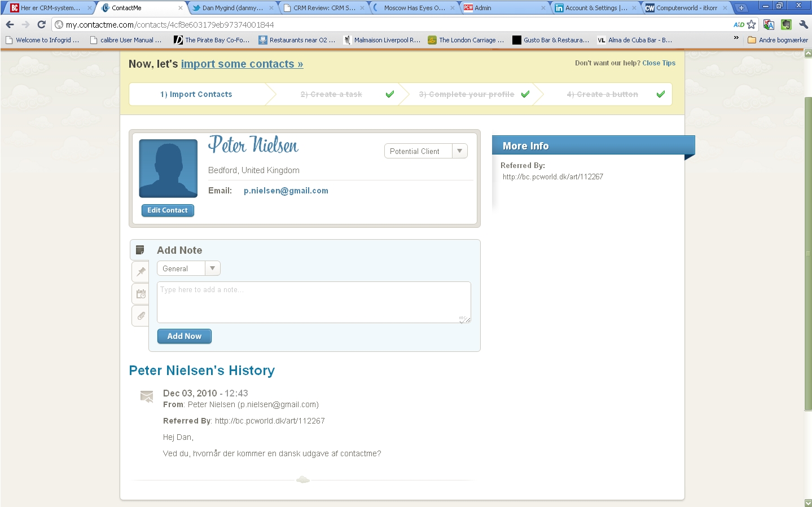The image size is (812, 507).
Task: Select the Import Contacts step
Action: 196,94
